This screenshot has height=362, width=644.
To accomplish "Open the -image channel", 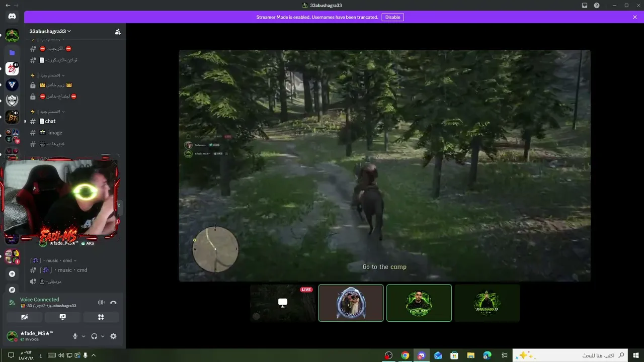I will (74, 133).
